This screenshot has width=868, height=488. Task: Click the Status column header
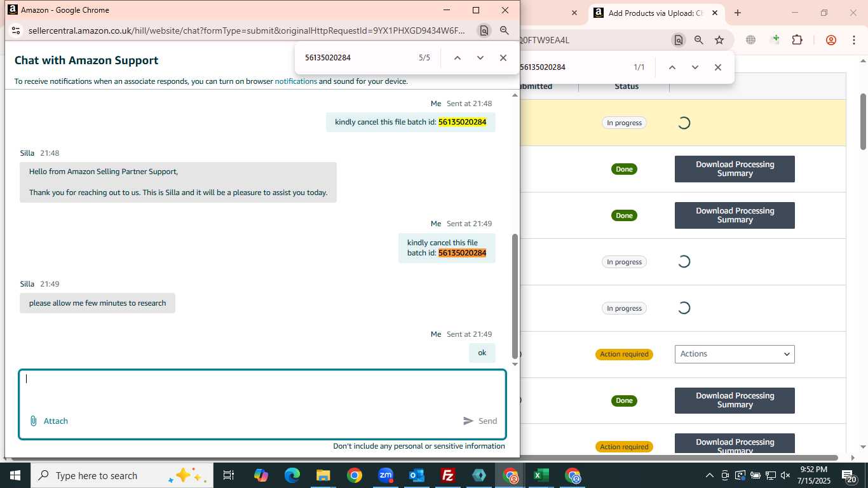pos(627,86)
